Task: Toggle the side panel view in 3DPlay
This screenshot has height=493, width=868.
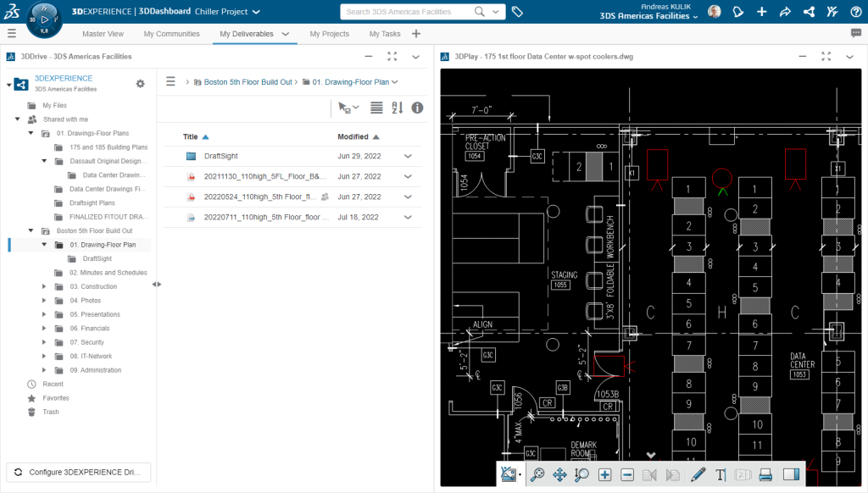Action: click(x=791, y=474)
